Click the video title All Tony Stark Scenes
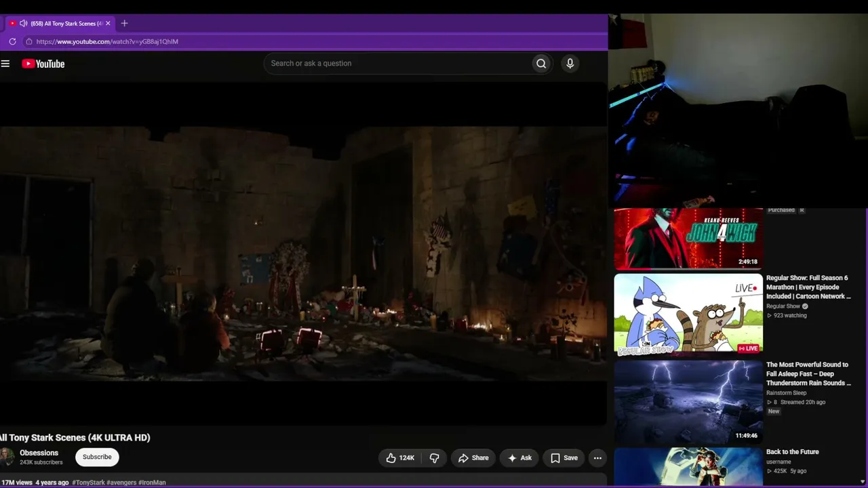Screen dimensions: 868x488 tap(75, 438)
